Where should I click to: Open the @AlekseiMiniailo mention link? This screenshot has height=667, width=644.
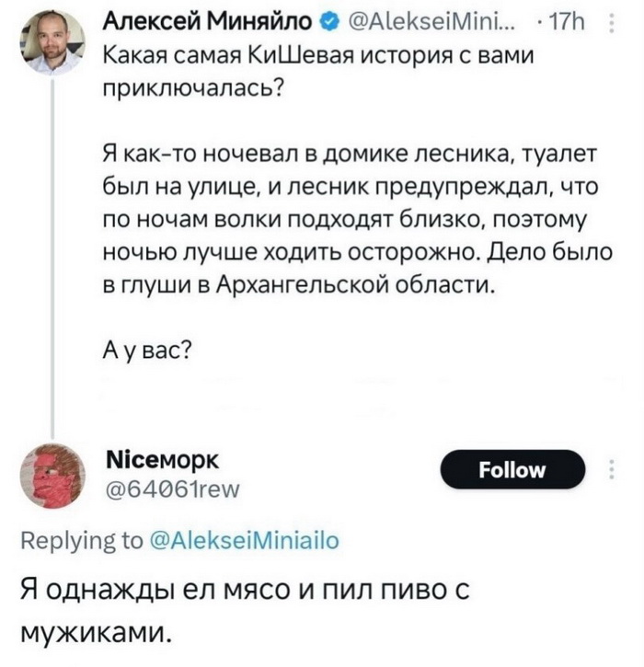[245, 541]
